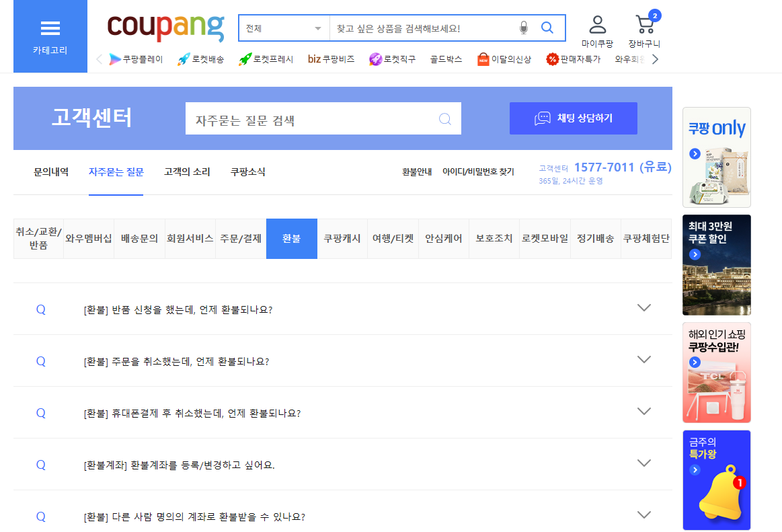Select 쿠팡캐시 FAQ category
This screenshot has height=532, width=782.
click(x=342, y=239)
